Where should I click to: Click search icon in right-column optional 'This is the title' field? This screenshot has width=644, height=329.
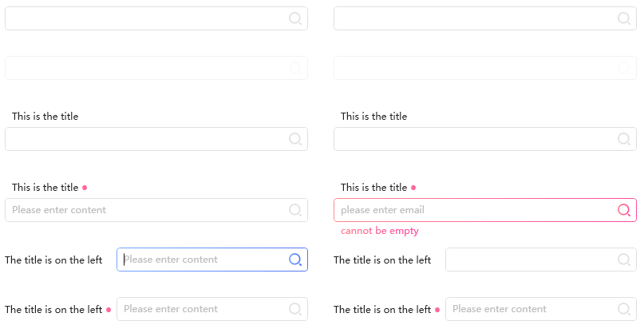point(624,139)
